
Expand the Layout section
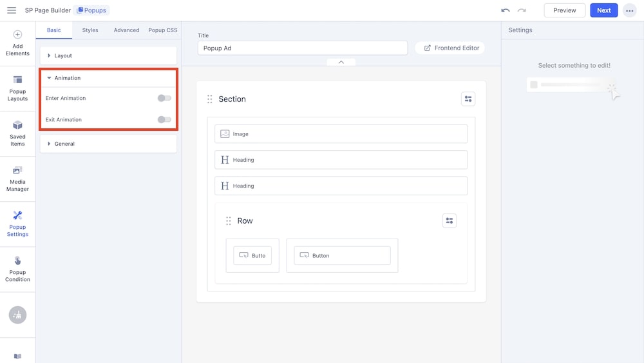[63, 56]
